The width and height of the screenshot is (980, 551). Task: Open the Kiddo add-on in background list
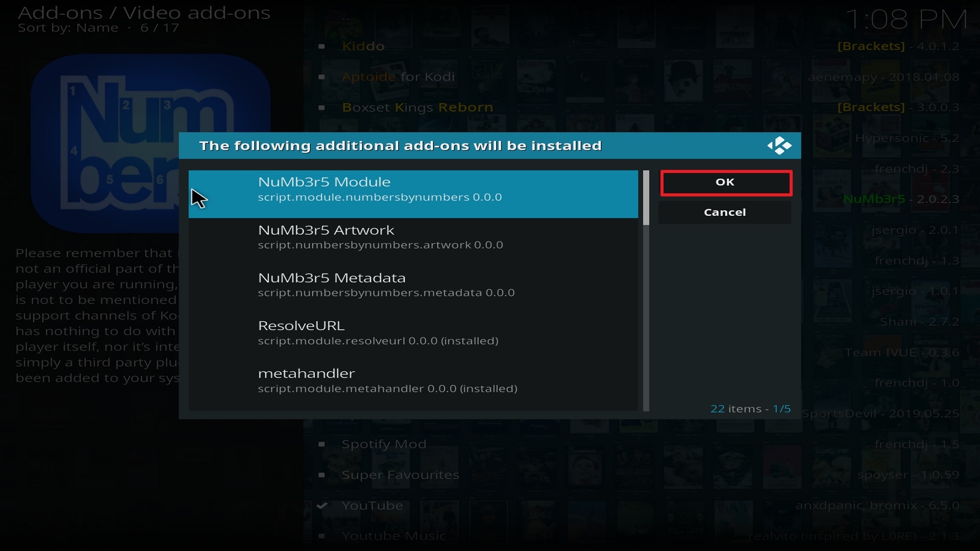coord(363,46)
